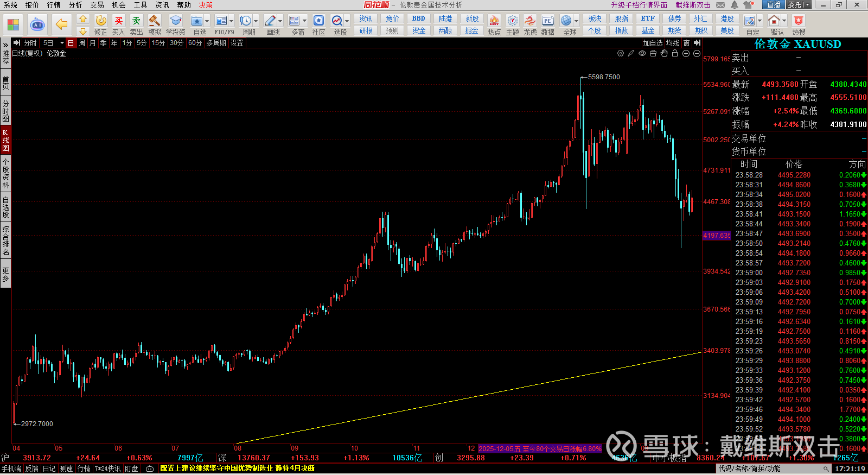The width and height of the screenshot is (868, 475).
Task: Open the 全球 global markets globe icon
Action: click(566, 21)
